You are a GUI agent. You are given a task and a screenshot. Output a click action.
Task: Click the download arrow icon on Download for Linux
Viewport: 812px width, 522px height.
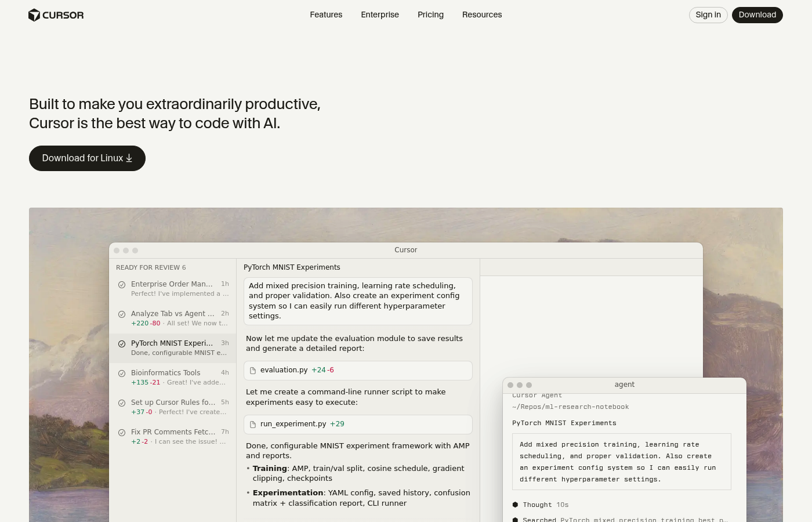[x=129, y=158]
